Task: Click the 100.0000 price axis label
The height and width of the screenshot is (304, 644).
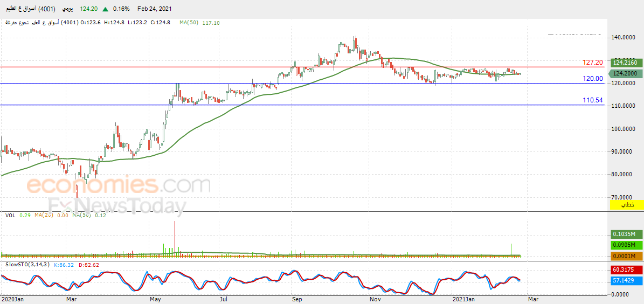Action: coord(624,129)
